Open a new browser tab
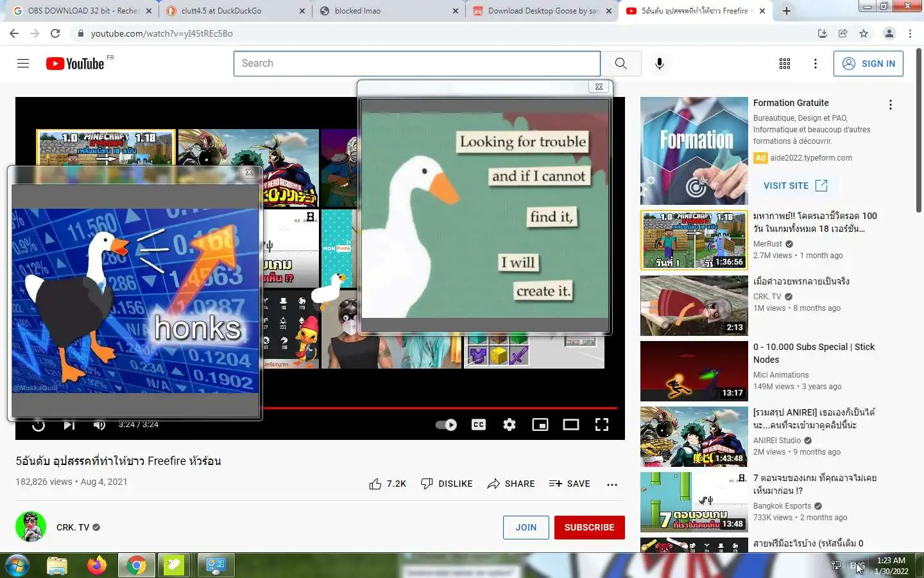The image size is (924, 578). point(787,11)
